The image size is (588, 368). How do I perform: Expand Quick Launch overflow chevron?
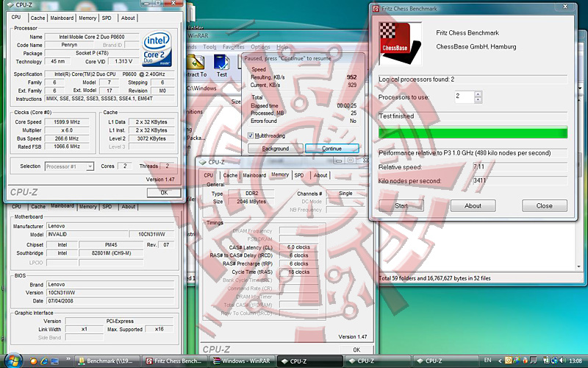pyautogui.click(x=68, y=359)
